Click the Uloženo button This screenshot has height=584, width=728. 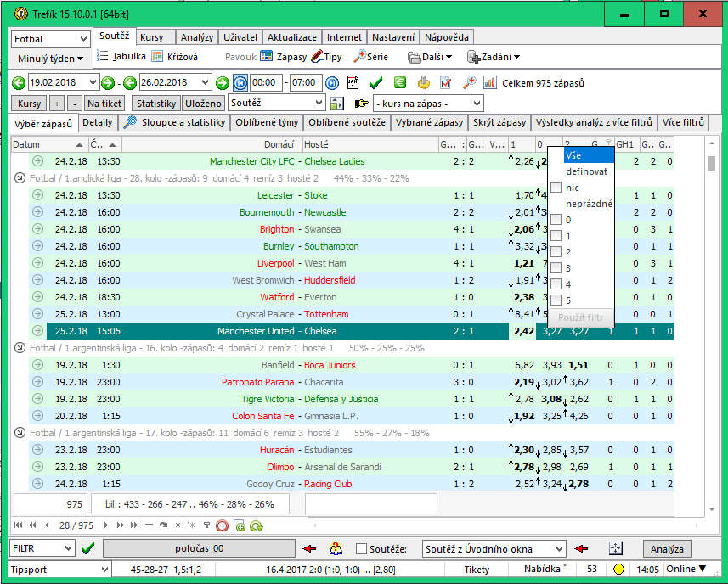point(203,104)
